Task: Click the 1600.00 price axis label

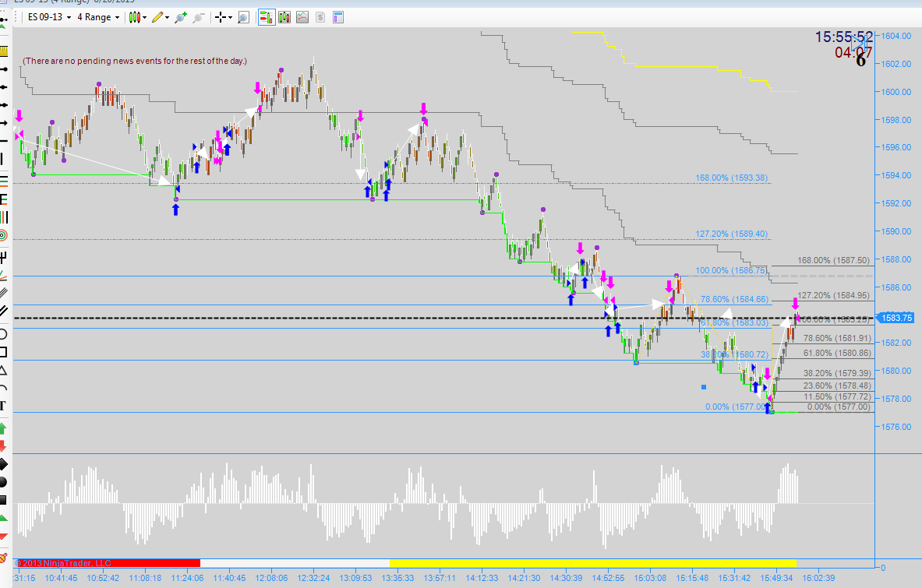Action: [x=896, y=92]
